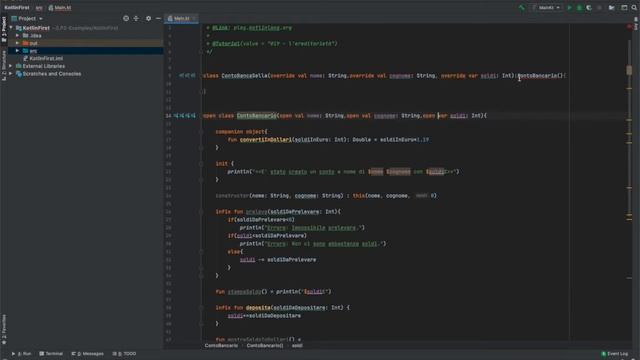Open the Terminal tool window tab
The height and width of the screenshot is (360, 640).
click(x=51, y=353)
